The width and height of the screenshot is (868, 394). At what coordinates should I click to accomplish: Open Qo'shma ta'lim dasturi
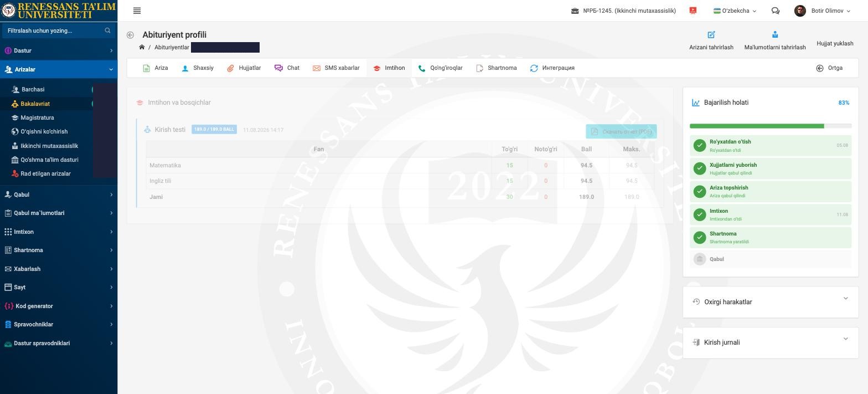(49, 160)
